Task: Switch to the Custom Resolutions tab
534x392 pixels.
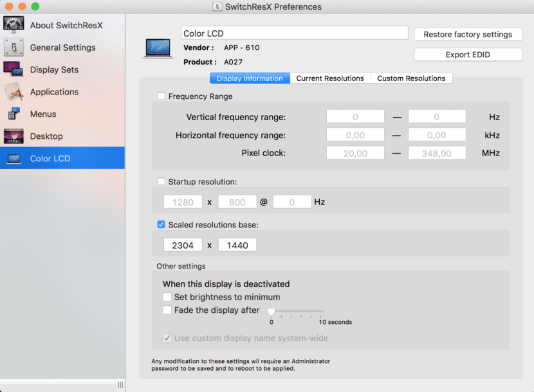Action: tap(411, 78)
